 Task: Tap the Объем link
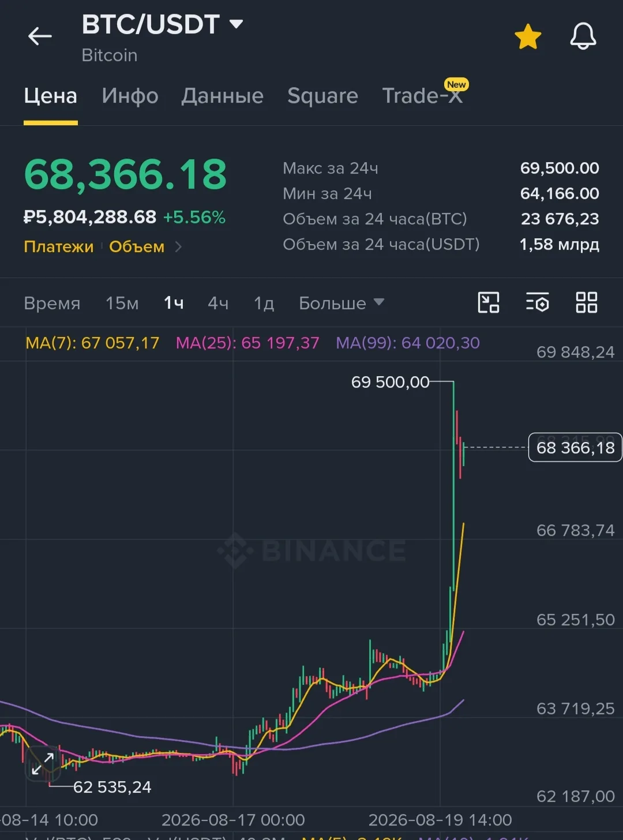tap(137, 247)
